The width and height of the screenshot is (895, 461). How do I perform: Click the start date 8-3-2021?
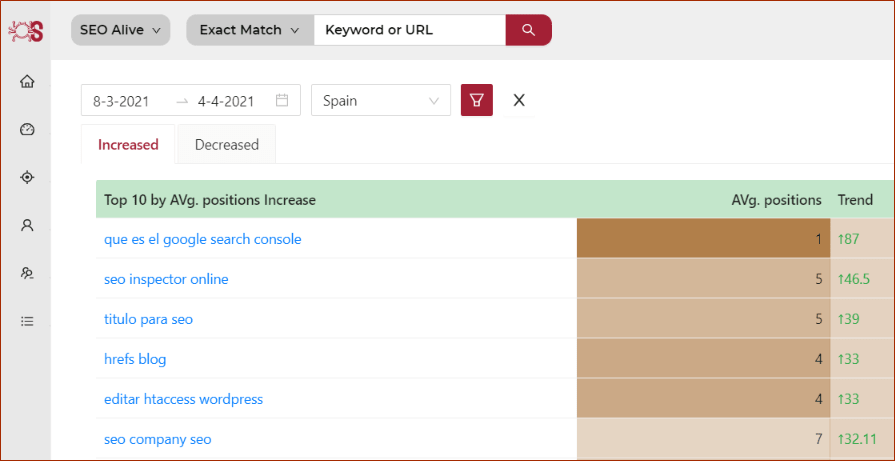pos(121,101)
